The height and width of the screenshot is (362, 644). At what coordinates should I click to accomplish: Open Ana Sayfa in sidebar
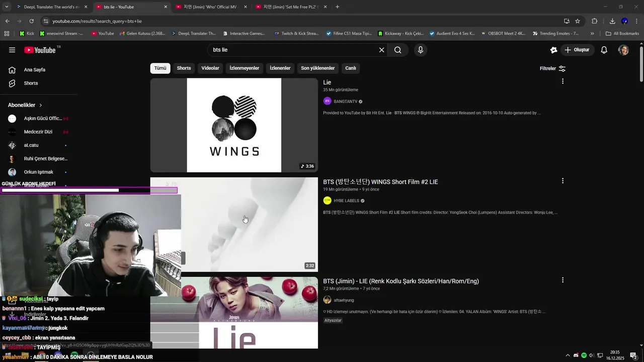(x=34, y=70)
